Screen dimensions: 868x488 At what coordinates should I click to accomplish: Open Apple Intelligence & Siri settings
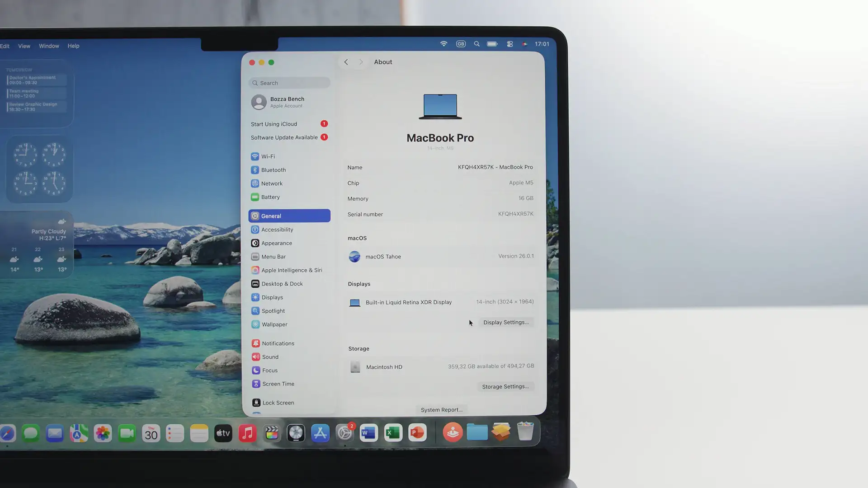[291, 270]
